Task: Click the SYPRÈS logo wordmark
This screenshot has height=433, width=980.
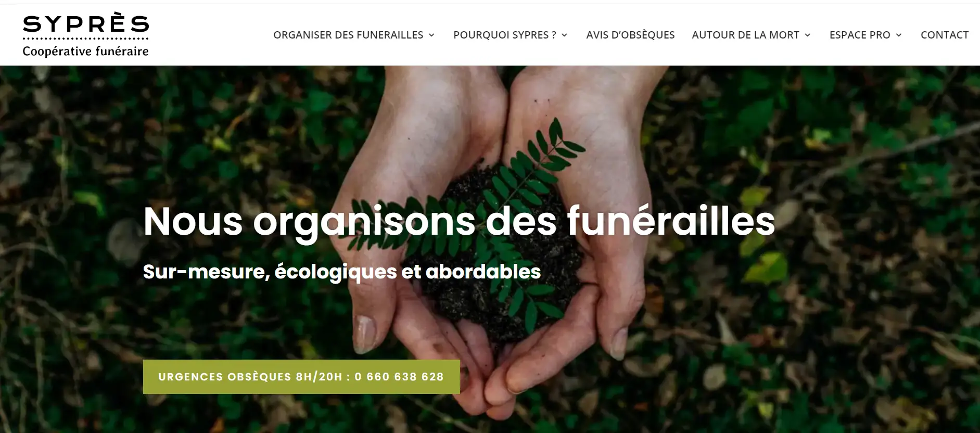Action: [x=86, y=23]
